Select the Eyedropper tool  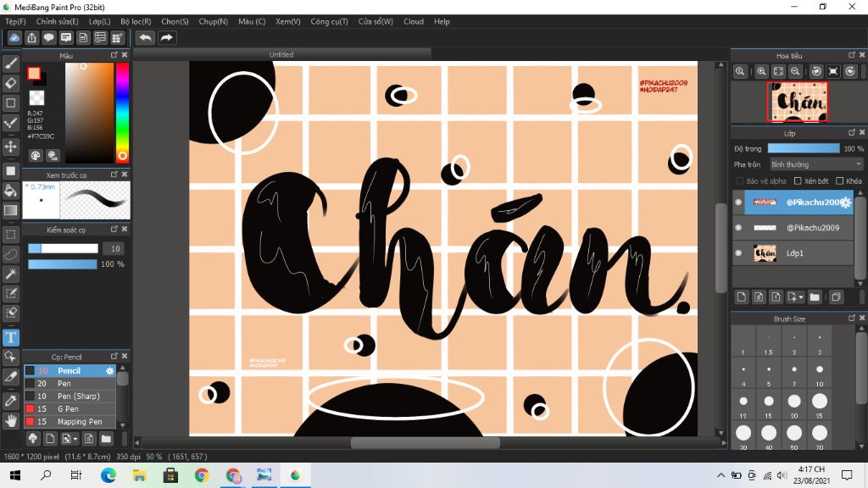(10, 401)
